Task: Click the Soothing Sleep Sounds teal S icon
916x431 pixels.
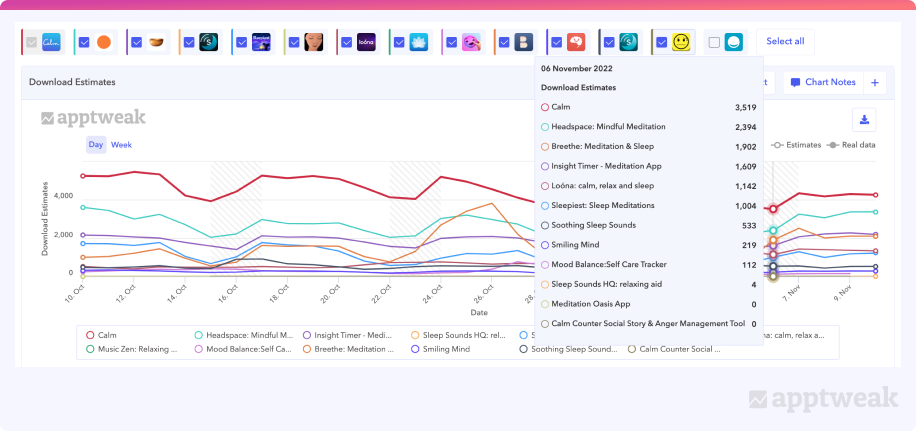Action: pyautogui.click(x=629, y=42)
